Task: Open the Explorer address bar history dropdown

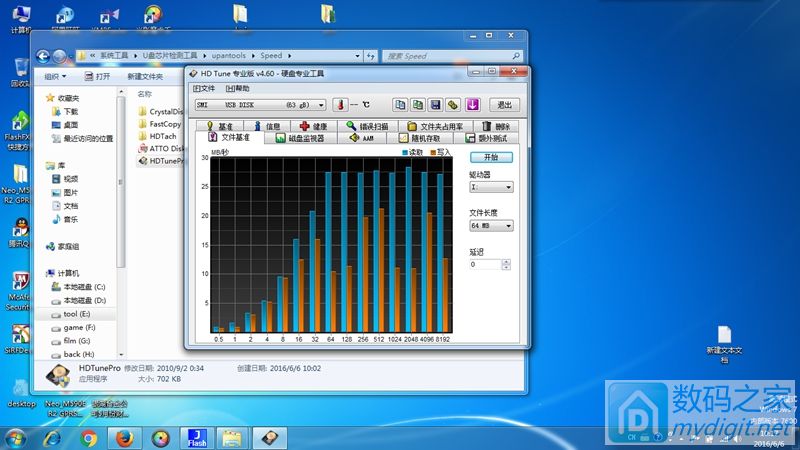Action: (357, 56)
